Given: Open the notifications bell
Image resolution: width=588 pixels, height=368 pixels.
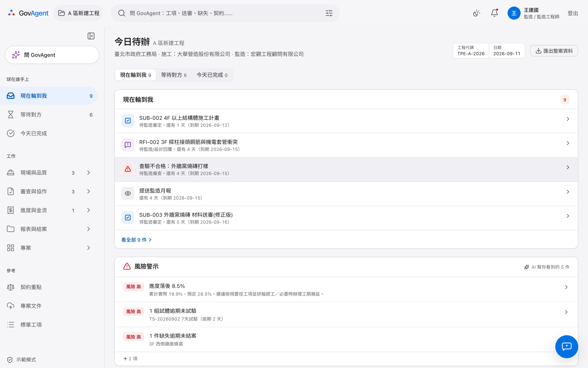Looking at the screenshot, I should pyautogui.click(x=494, y=13).
